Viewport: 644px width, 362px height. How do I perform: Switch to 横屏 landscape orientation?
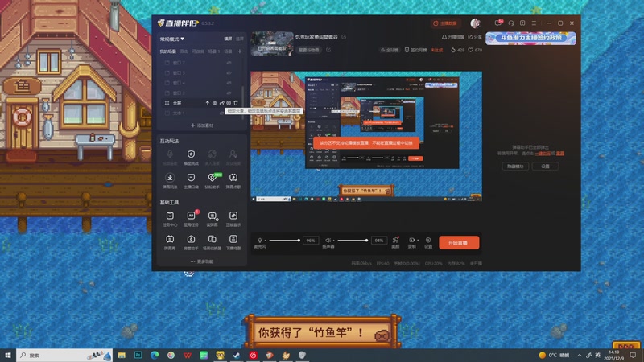(x=228, y=39)
